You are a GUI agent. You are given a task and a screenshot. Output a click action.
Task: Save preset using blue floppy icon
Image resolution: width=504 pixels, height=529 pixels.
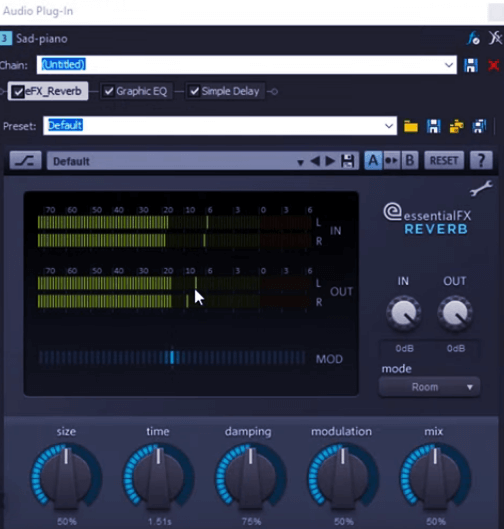pyautogui.click(x=433, y=126)
